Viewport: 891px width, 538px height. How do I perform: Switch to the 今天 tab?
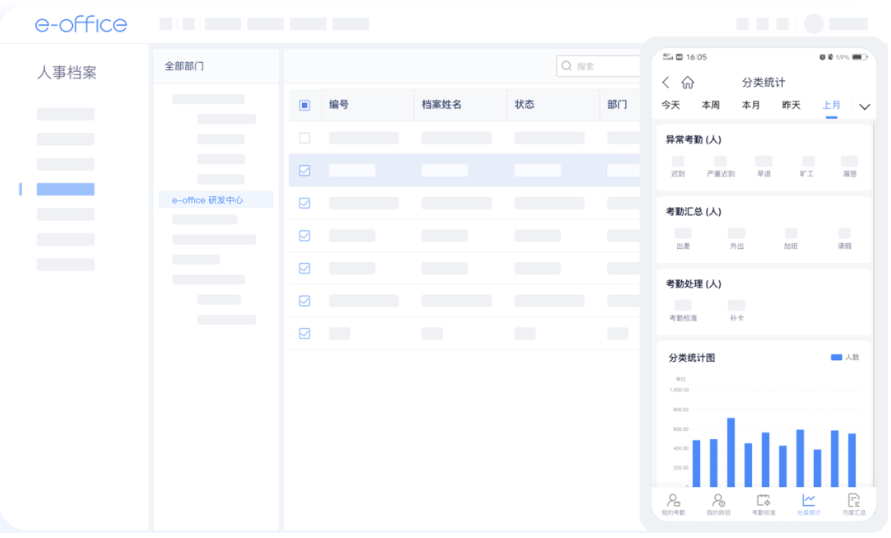tap(671, 105)
